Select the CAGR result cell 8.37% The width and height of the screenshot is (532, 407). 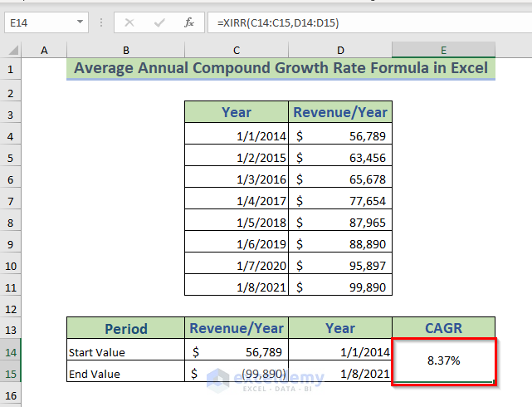443,360
